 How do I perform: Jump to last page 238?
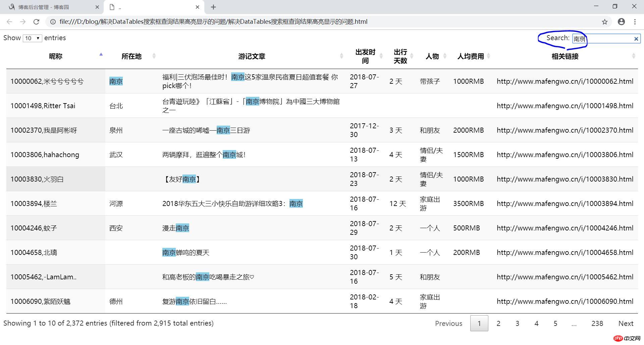(x=597, y=323)
